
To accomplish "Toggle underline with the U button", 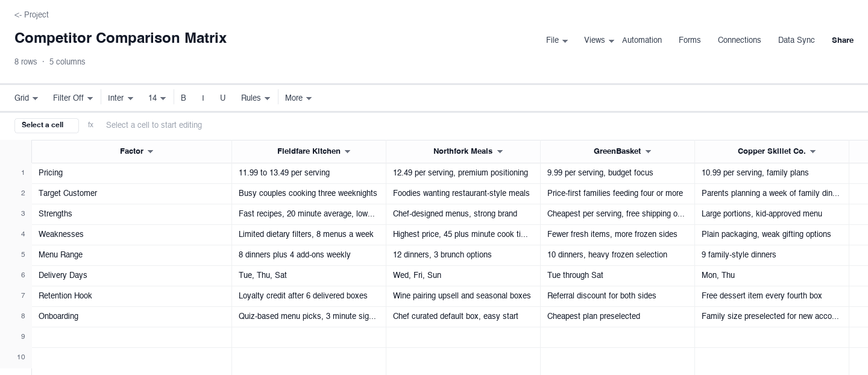I will click(223, 98).
